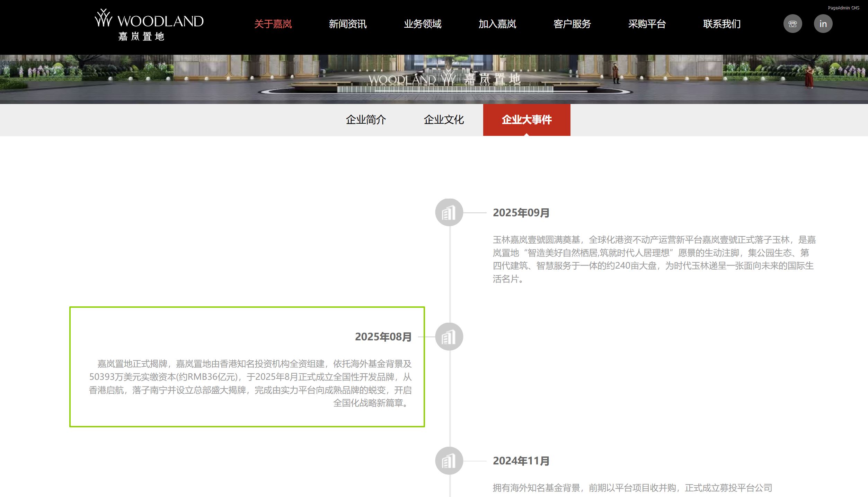Click the PageAdmin CMS link
This screenshot has width=868, height=497.
click(x=843, y=8)
